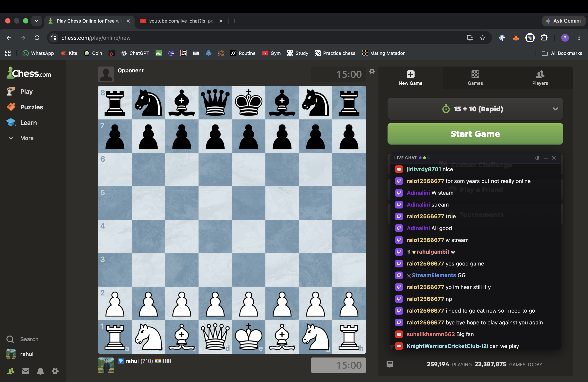The width and height of the screenshot is (588, 382).
Task: Click the Start Game button
Action: pyautogui.click(x=475, y=134)
